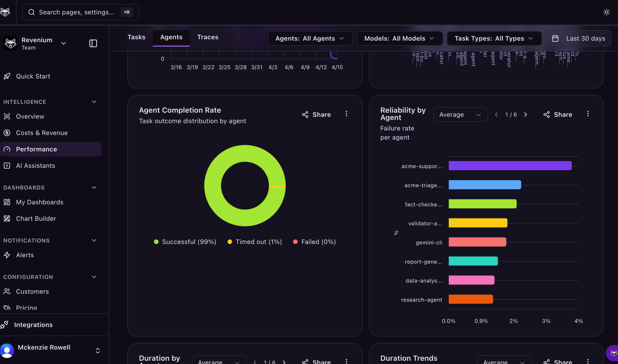Image resolution: width=618 pixels, height=364 pixels.
Task: Click the Quick Start rocket icon
Action: coord(7,76)
